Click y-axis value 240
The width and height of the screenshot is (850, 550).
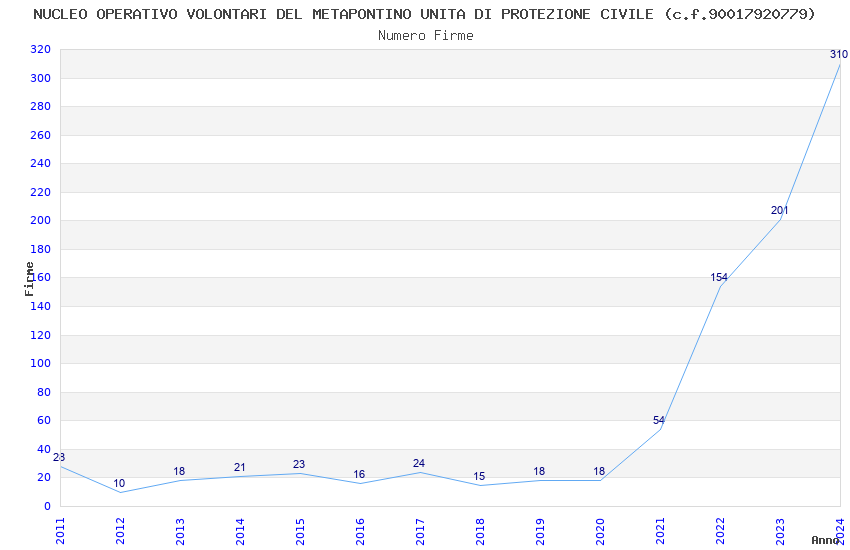(x=41, y=163)
